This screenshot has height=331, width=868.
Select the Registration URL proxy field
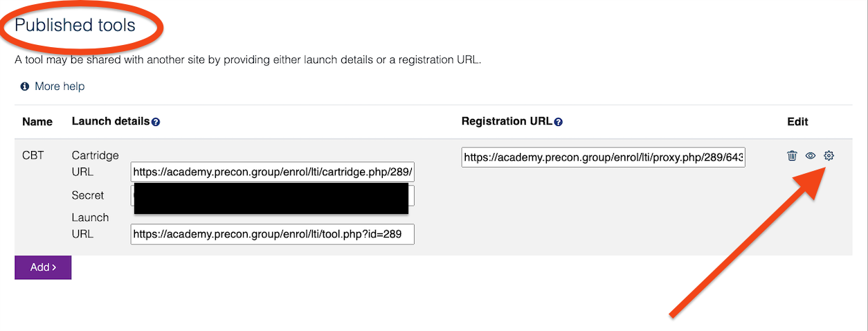click(604, 157)
